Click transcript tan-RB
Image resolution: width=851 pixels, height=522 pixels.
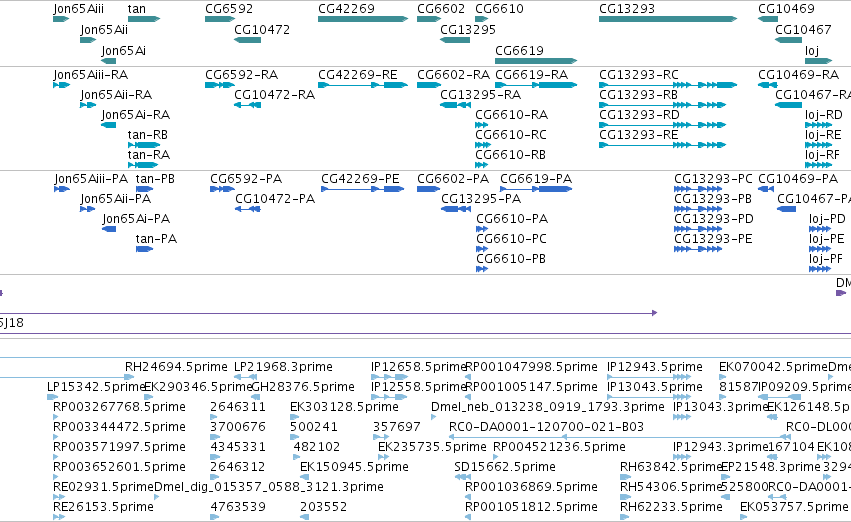(144, 145)
